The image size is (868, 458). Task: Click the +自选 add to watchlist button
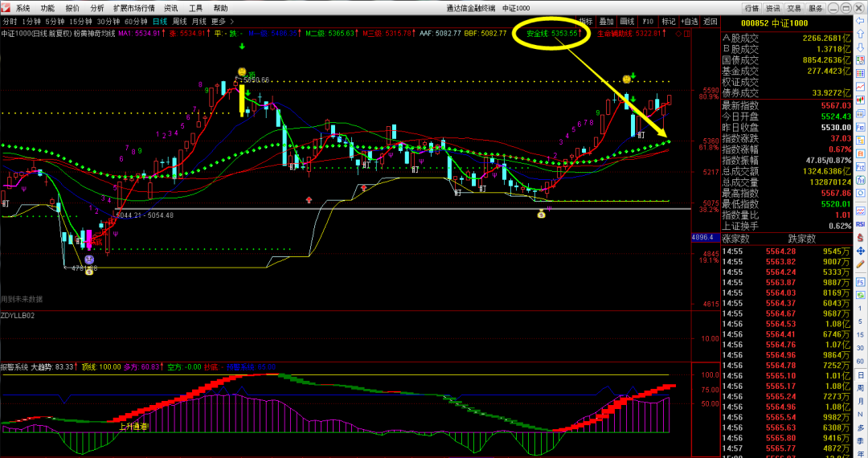[690, 22]
